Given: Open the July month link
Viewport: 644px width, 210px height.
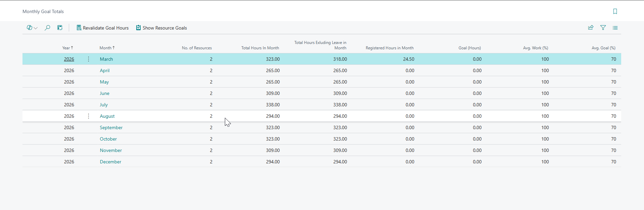Looking at the screenshot, I should pyautogui.click(x=104, y=105).
